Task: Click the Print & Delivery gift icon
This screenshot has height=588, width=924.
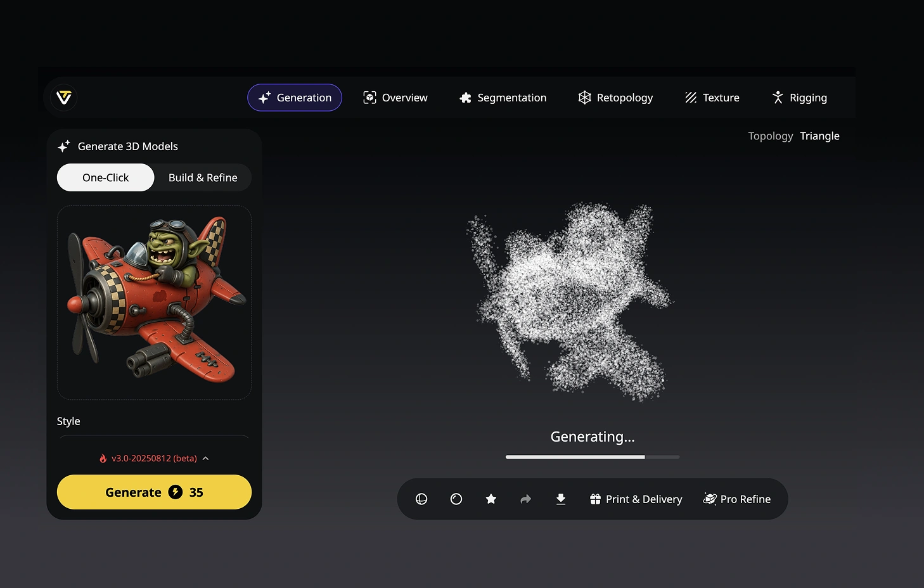Action: pyautogui.click(x=595, y=499)
